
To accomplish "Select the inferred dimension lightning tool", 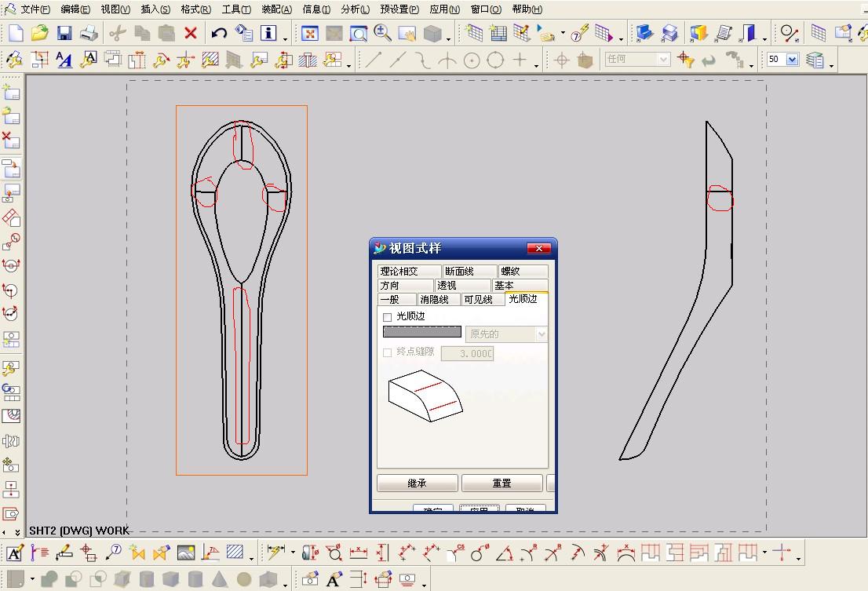I will tap(275, 552).
